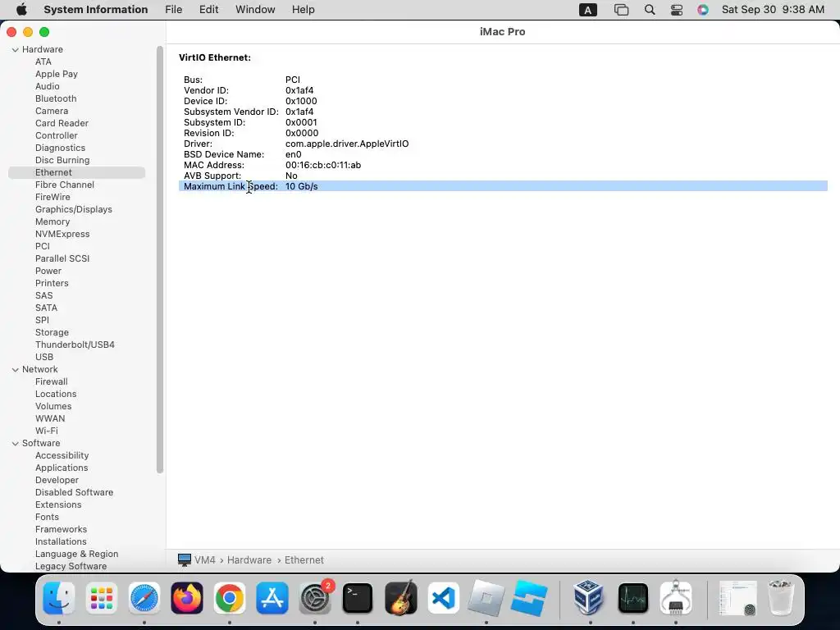Click the BSD Device Name value en0

point(294,154)
